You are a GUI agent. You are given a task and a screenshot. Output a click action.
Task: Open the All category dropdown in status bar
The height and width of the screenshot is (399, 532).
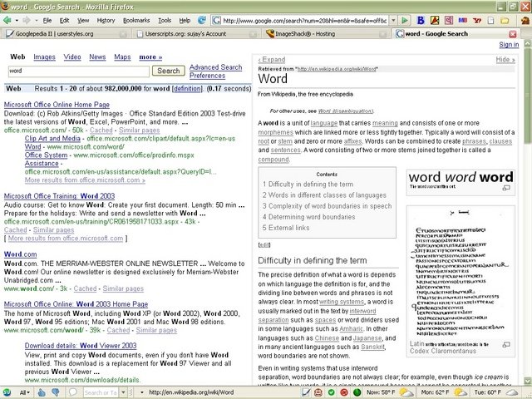point(24,392)
